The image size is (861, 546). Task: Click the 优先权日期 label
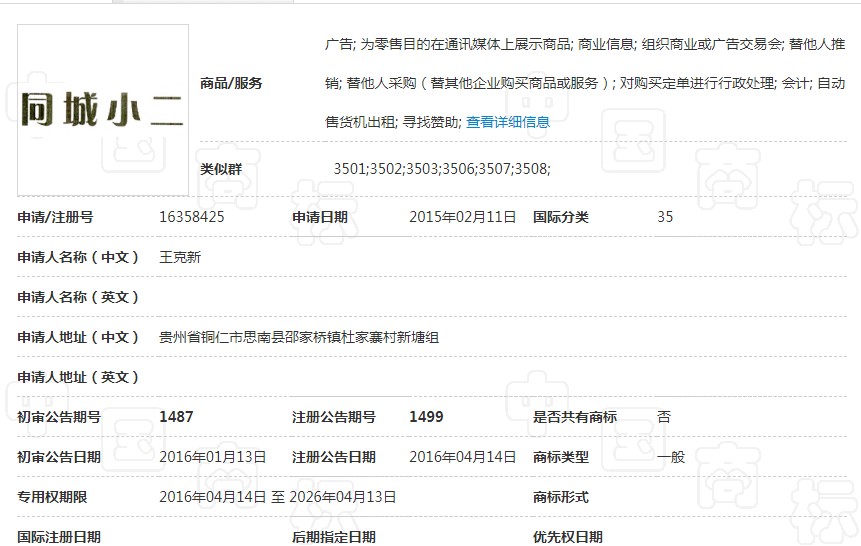568,537
